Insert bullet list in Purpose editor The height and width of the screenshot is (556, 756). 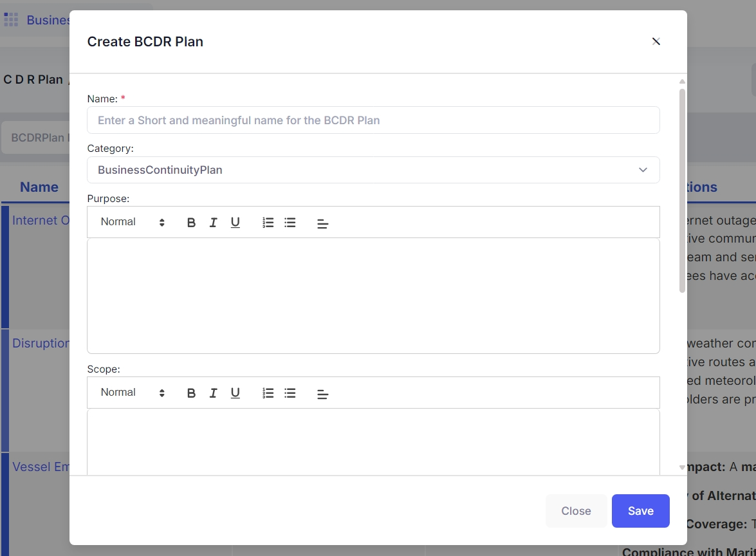coord(290,223)
